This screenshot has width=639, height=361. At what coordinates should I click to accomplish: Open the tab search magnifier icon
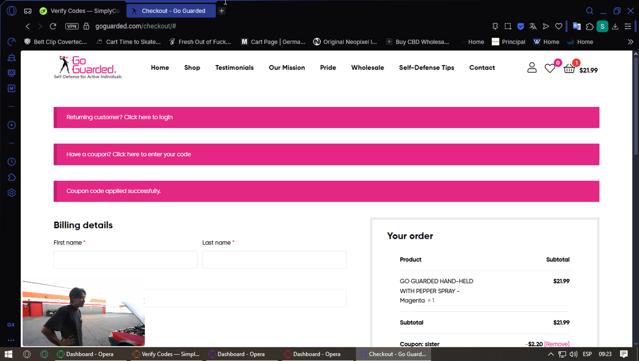coord(589,11)
